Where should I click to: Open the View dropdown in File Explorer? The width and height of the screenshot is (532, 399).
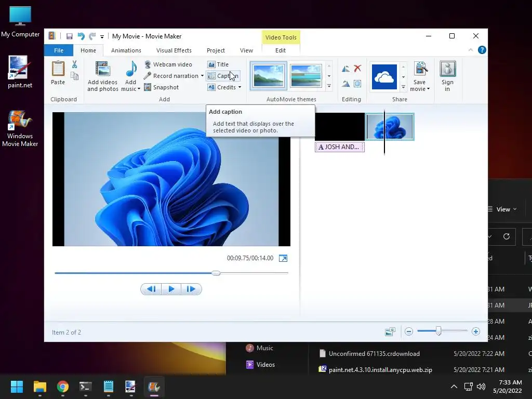[503, 209]
